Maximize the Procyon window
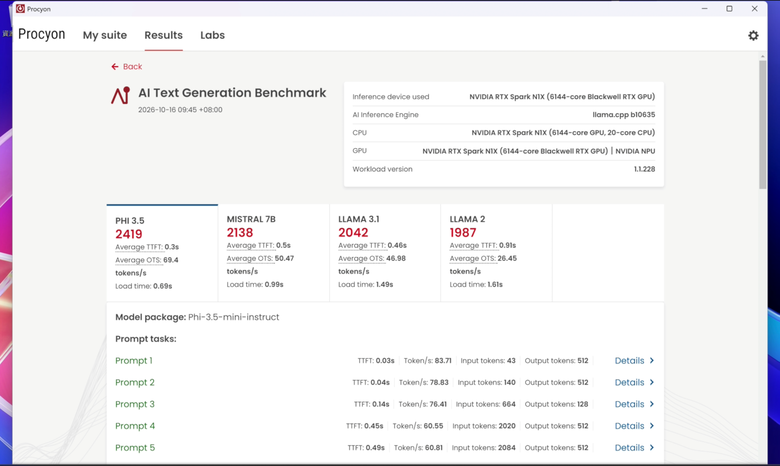This screenshot has height=466, width=780. pyautogui.click(x=729, y=8)
